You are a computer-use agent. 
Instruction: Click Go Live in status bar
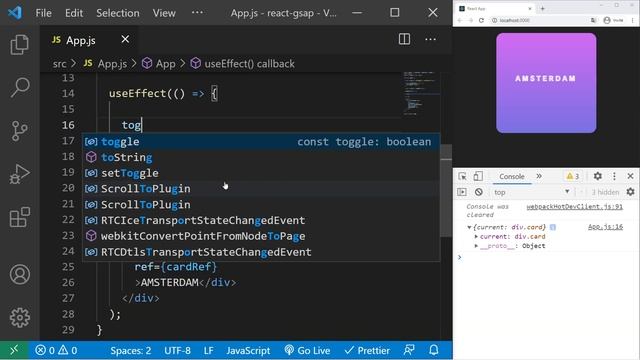coord(307,350)
